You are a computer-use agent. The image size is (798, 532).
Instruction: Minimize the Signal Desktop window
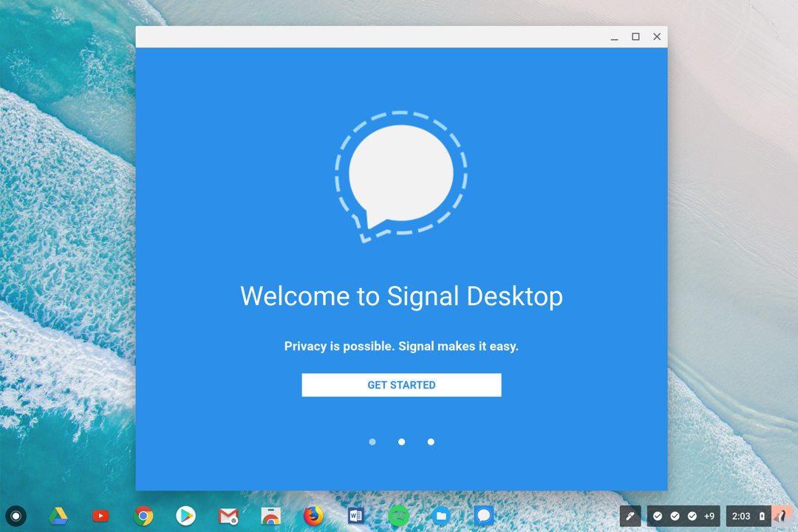click(614, 37)
